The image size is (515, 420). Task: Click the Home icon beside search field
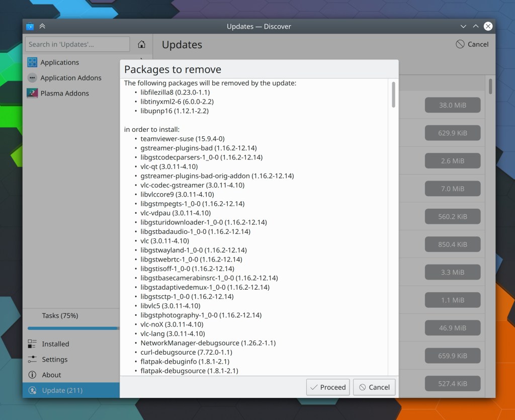coord(142,44)
